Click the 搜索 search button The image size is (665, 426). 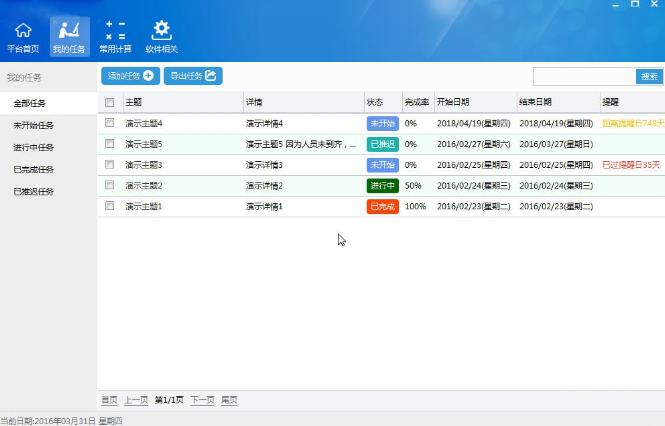[x=649, y=77]
